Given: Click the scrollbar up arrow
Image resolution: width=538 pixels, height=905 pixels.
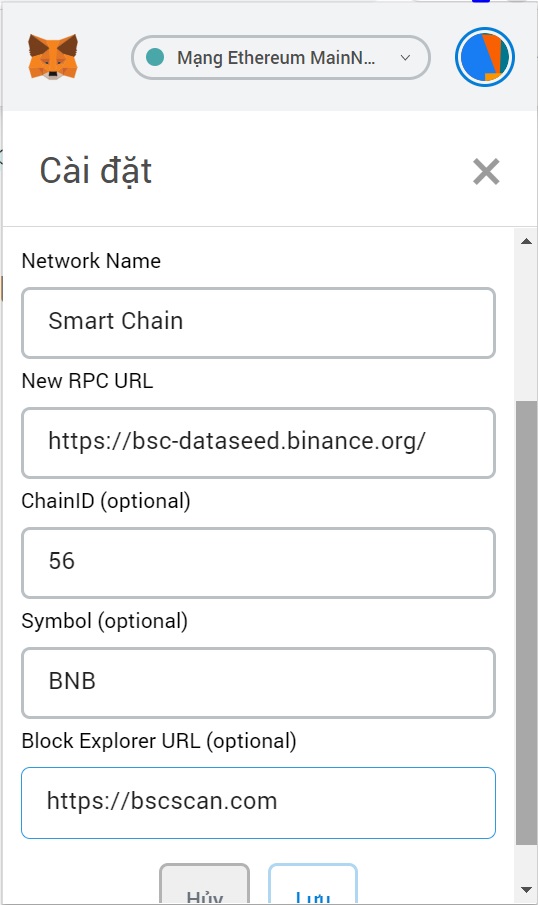Looking at the screenshot, I should point(526,241).
